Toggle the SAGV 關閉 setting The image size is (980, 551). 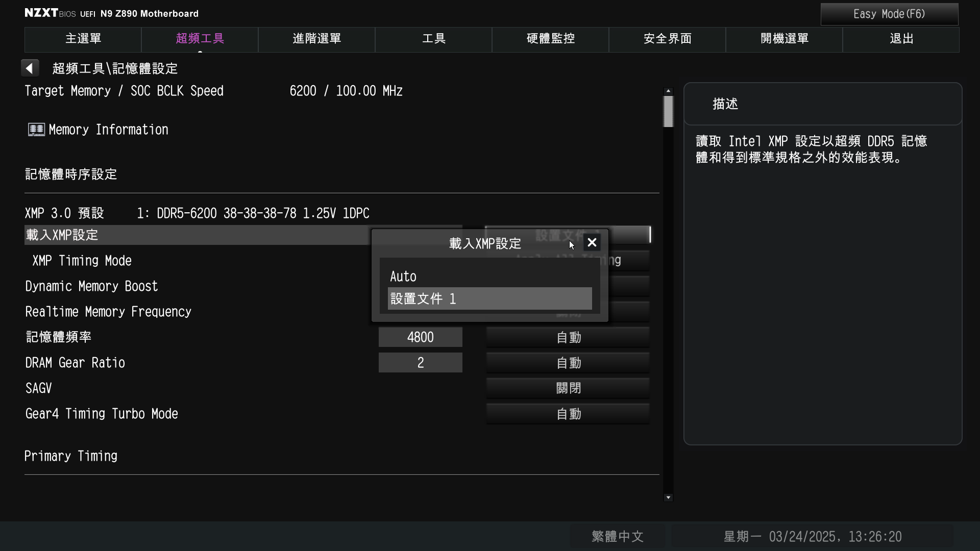568,388
